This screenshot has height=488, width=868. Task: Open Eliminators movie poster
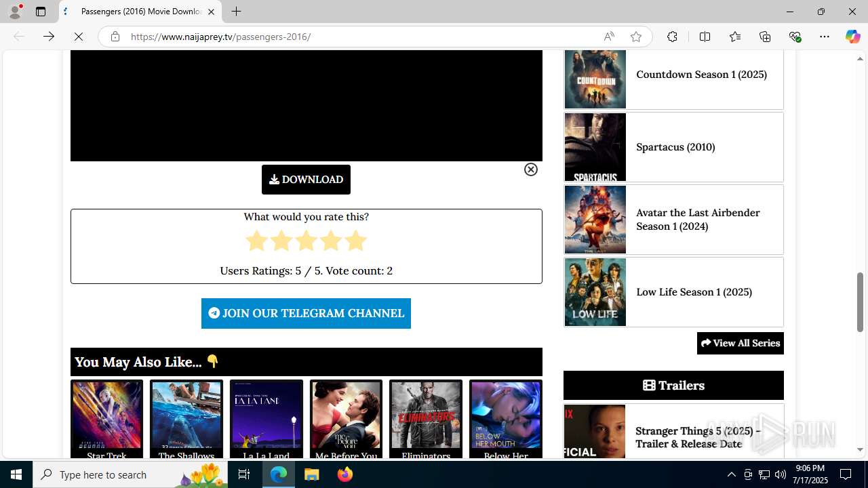[x=426, y=415]
